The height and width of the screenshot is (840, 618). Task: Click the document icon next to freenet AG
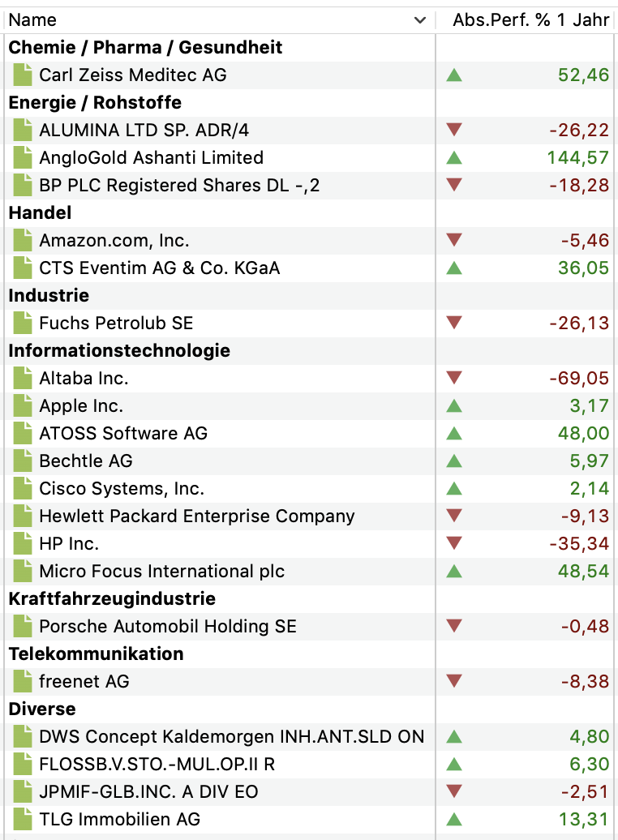point(23,682)
